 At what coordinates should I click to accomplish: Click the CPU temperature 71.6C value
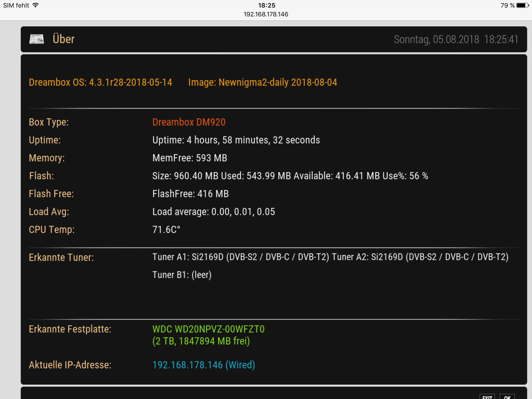[166, 230]
